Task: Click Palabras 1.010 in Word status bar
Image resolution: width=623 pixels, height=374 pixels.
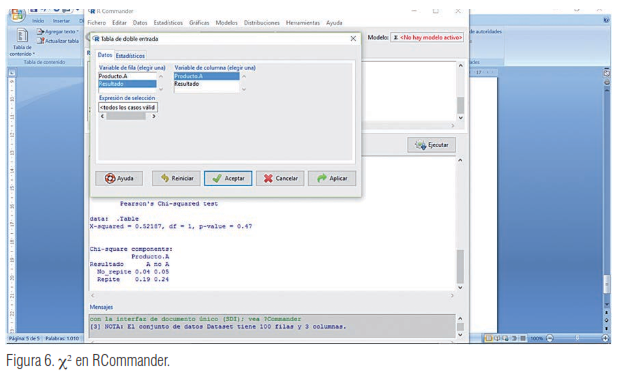Action: pyautogui.click(x=62, y=339)
